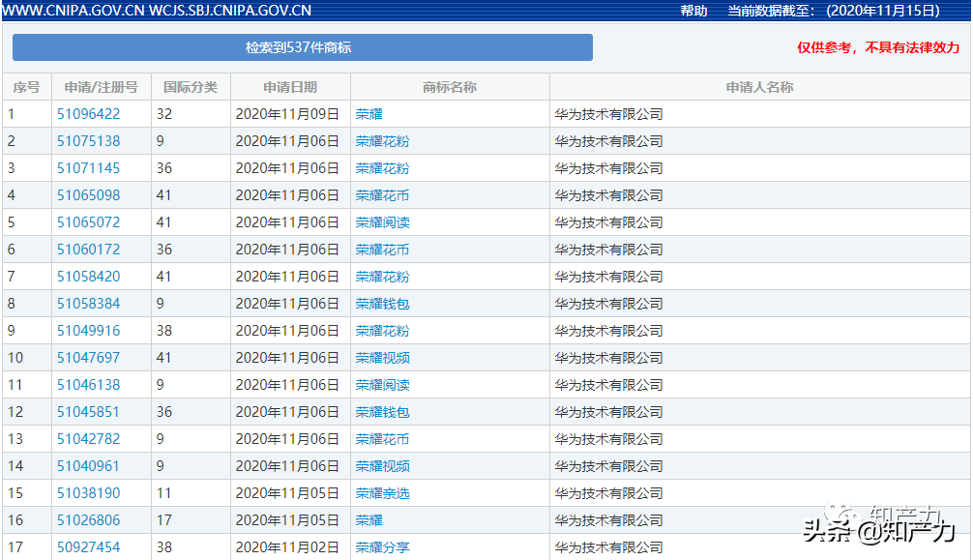Open registration number 51045851
This screenshot has height=560, width=973.
(x=88, y=412)
